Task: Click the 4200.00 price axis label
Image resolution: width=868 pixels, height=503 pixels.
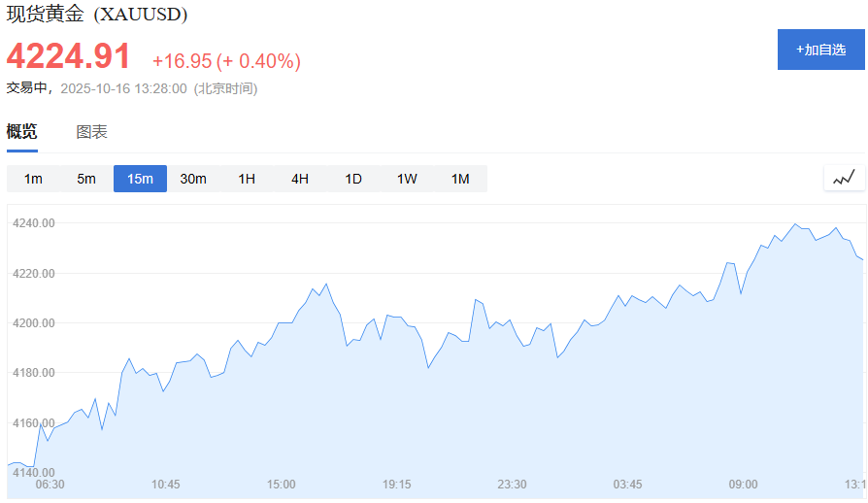Action: tap(34, 323)
